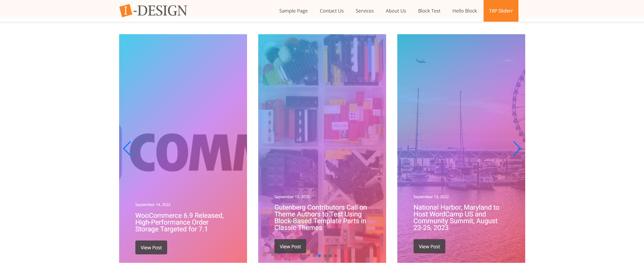
Task: Click the date on the Gutenberg slide
Action: (x=292, y=197)
